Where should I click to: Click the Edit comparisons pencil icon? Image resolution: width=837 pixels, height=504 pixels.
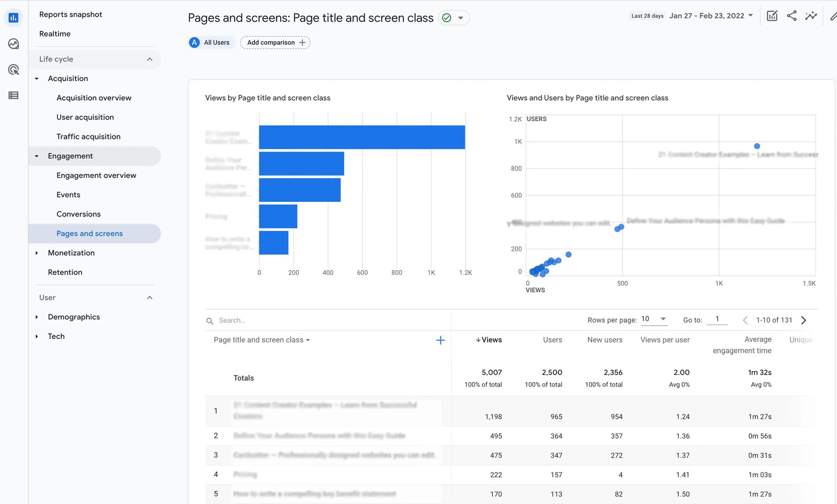pos(833,16)
